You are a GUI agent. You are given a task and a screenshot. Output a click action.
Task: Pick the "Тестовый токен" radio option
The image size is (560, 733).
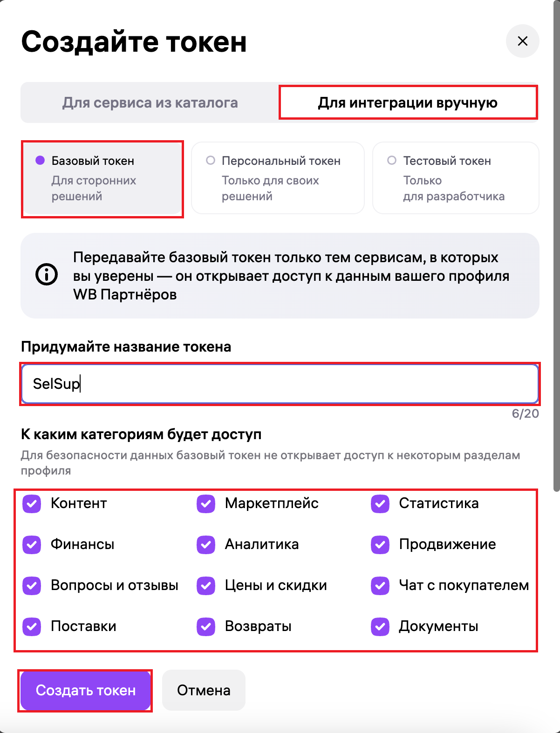pos(392,161)
